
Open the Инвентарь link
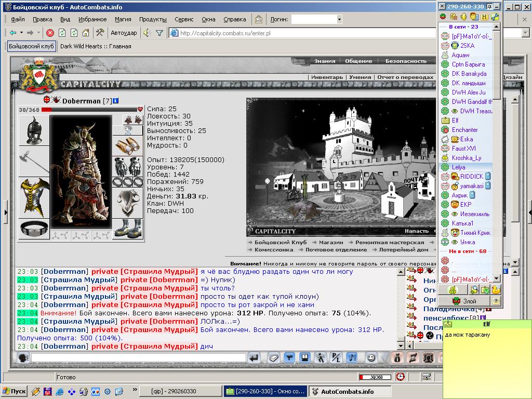(x=327, y=77)
